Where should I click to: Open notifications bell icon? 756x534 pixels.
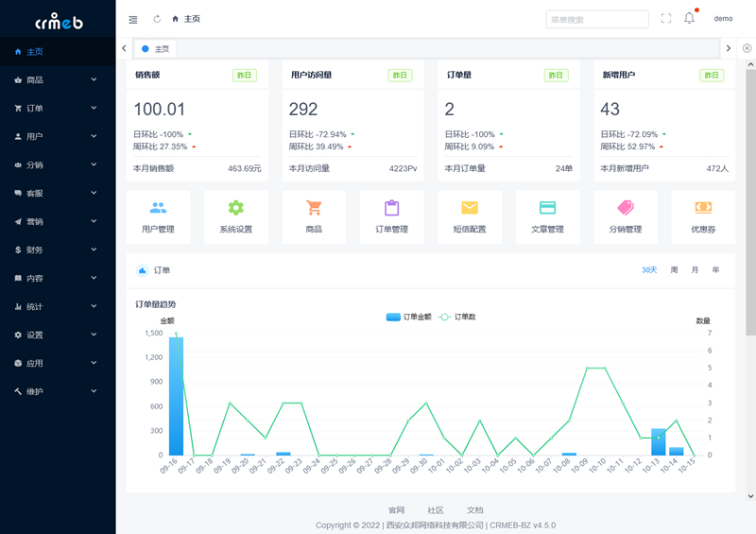click(689, 18)
